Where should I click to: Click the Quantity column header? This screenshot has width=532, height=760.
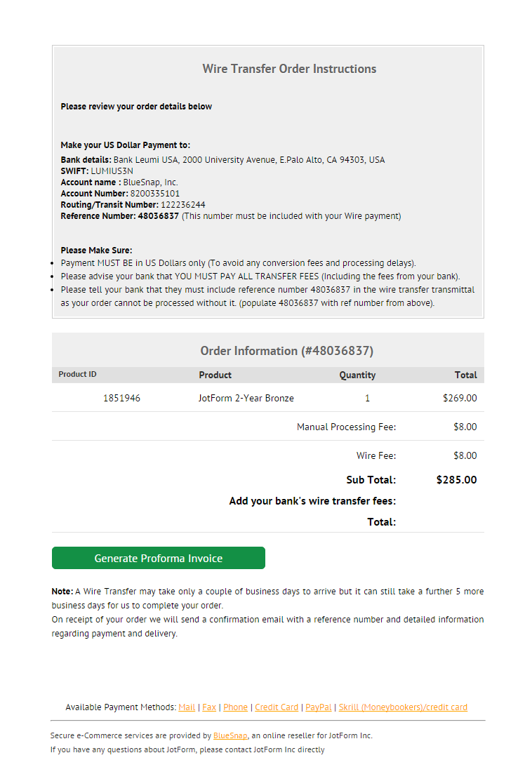[x=357, y=375]
